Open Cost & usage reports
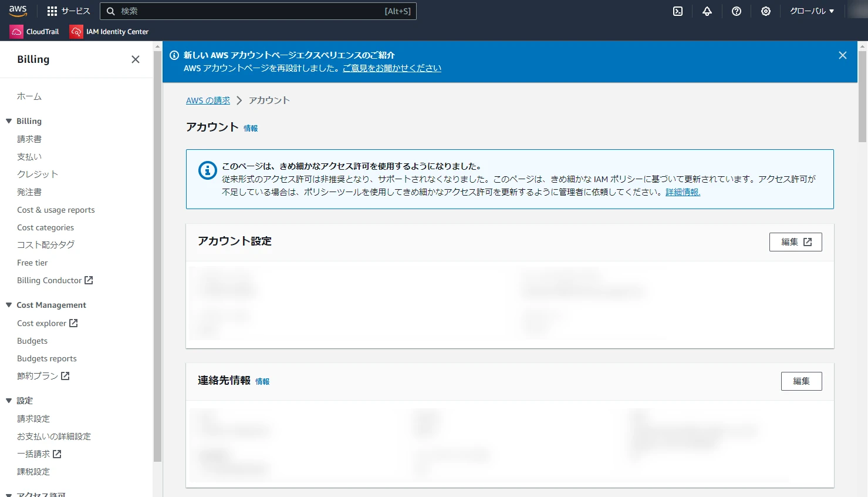The height and width of the screenshot is (497, 868). point(56,210)
